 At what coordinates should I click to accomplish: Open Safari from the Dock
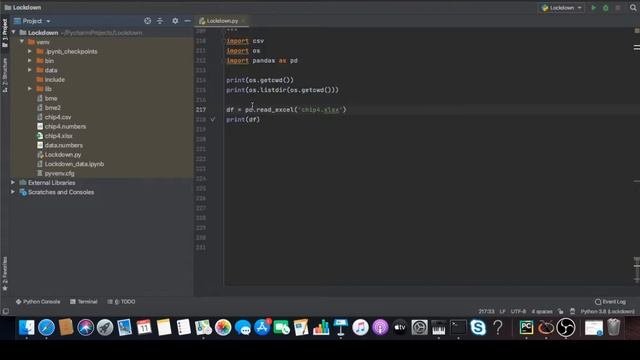tap(46, 327)
